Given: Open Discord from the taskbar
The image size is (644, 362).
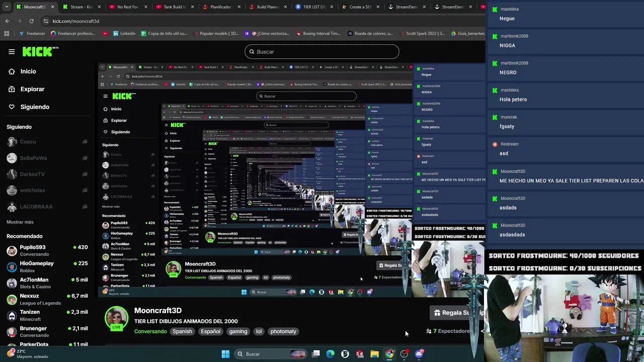Looking at the screenshot, I should (419, 354).
